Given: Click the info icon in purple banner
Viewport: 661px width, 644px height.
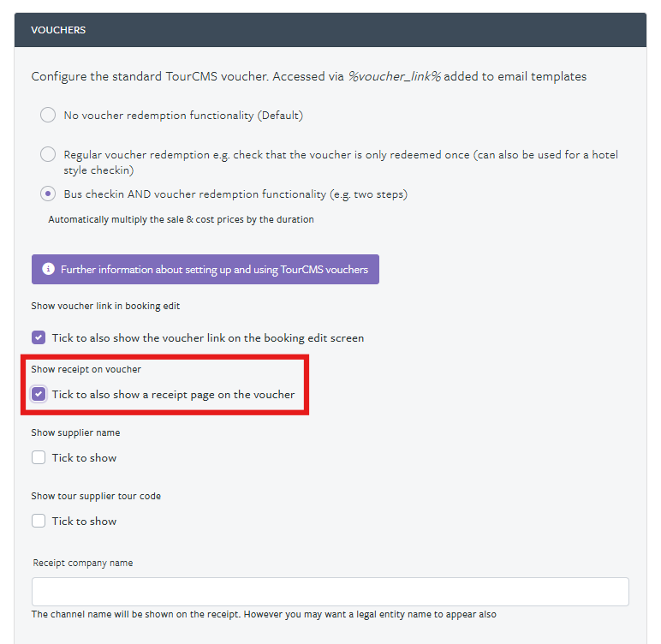Looking at the screenshot, I should click(x=48, y=269).
